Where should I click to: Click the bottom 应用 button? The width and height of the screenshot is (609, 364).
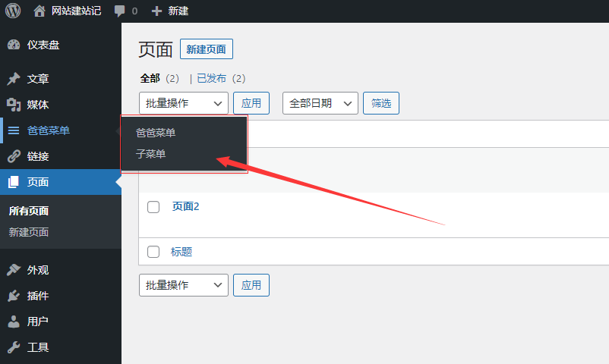pos(251,285)
